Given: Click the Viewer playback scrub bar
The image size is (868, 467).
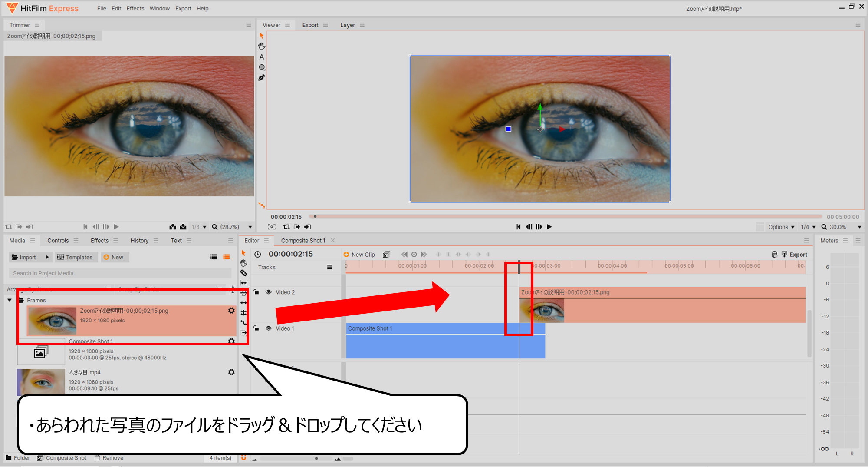Looking at the screenshot, I should tap(566, 216).
